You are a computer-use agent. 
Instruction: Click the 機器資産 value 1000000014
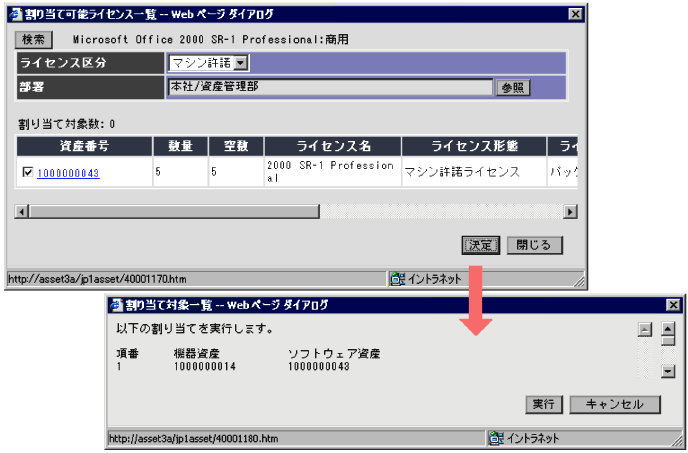pyautogui.click(x=205, y=367)
